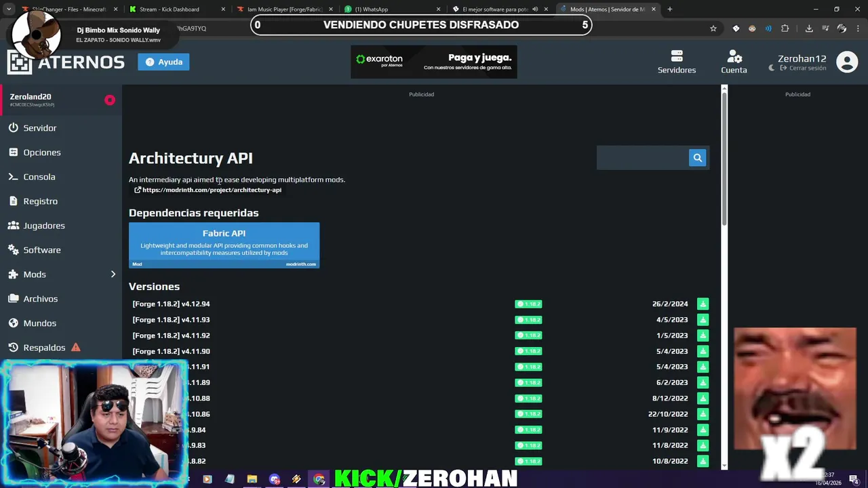Mute the El mejor software tab audio
Screen dimensions: 868x488
535,9
